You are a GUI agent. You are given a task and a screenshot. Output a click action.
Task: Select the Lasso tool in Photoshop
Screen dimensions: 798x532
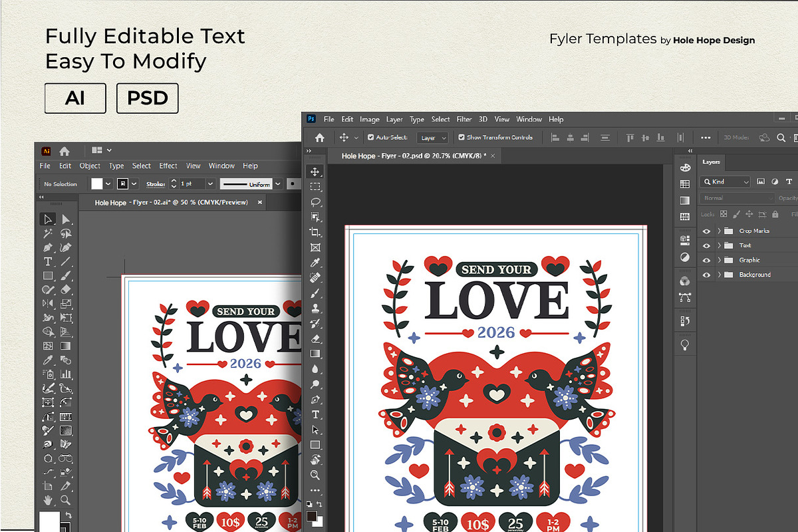click(315, 202)
